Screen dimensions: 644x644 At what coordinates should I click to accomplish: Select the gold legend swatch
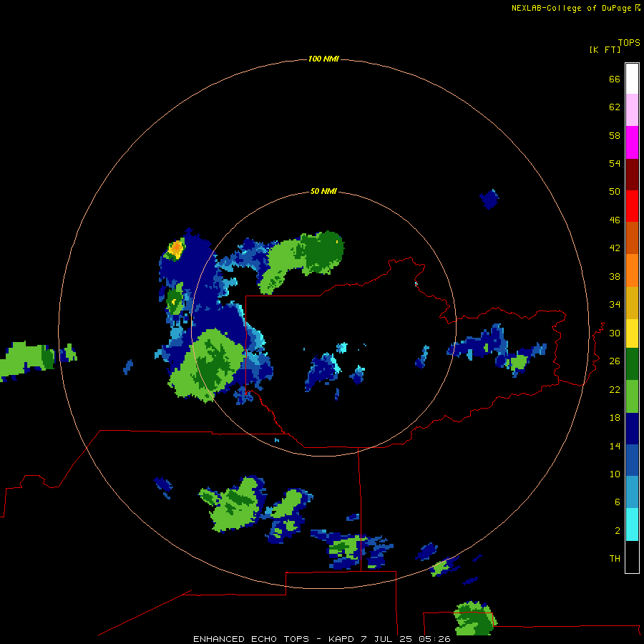[632, 303]
